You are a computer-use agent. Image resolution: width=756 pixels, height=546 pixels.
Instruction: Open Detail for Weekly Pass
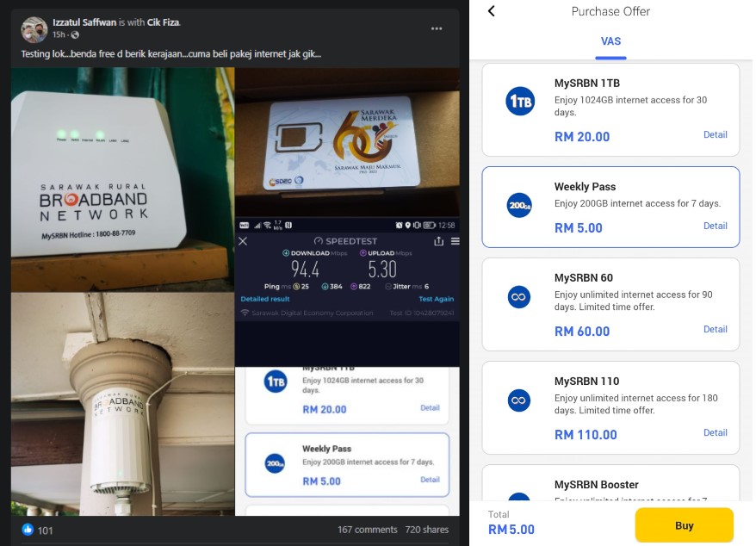pyautogui.click(x=715, y=226)
